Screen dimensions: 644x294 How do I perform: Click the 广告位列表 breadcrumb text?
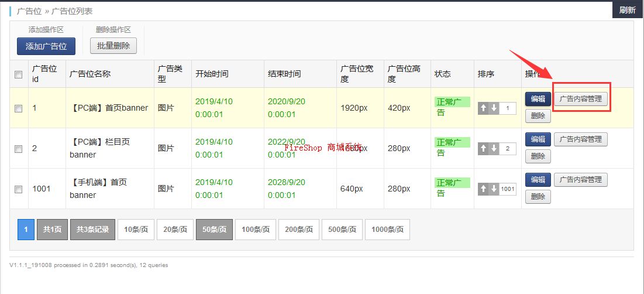[x=72, y=11]
